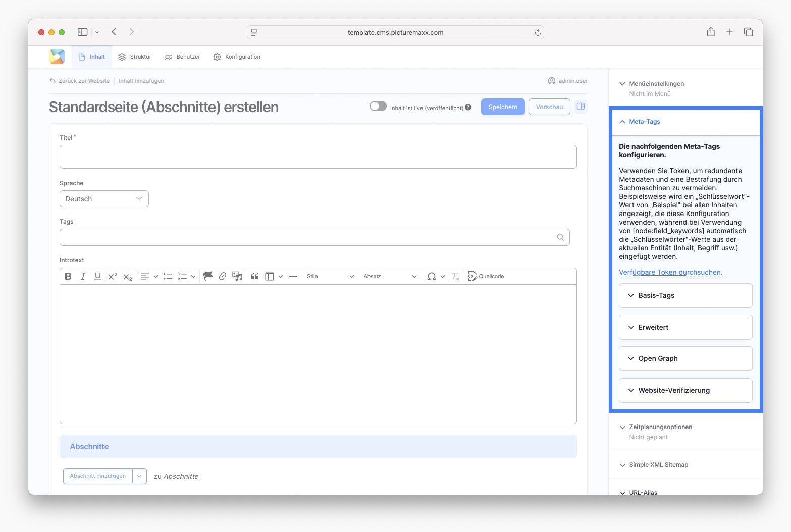
Task: Click the underline formatting icon
Action: pos(98,276)
